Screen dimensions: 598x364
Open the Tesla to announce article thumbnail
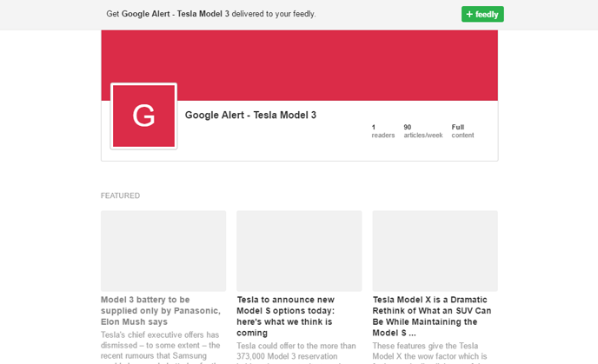tap(299, 251)
